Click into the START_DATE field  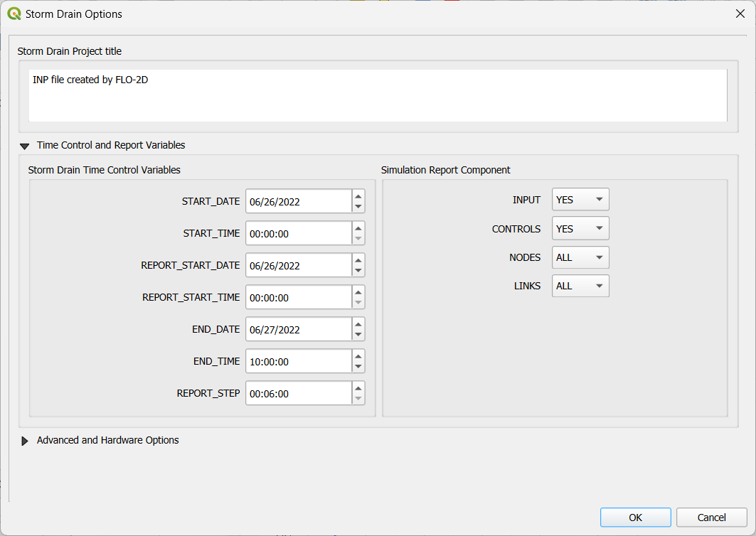pyautogui.click(x=298, y=201)
